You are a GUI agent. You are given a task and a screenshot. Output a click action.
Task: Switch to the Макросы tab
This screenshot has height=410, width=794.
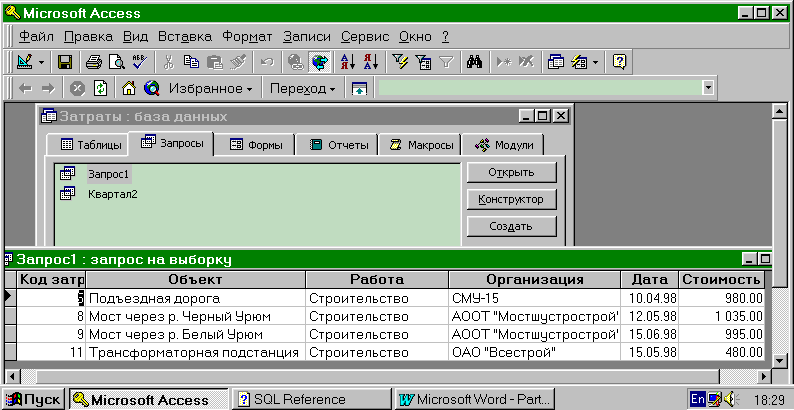coord(420,145)
